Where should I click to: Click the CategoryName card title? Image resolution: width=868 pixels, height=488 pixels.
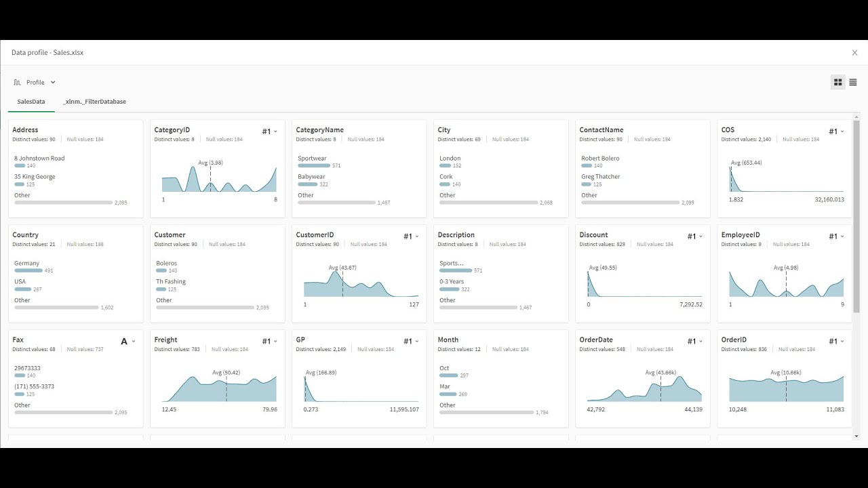[319, 130]
